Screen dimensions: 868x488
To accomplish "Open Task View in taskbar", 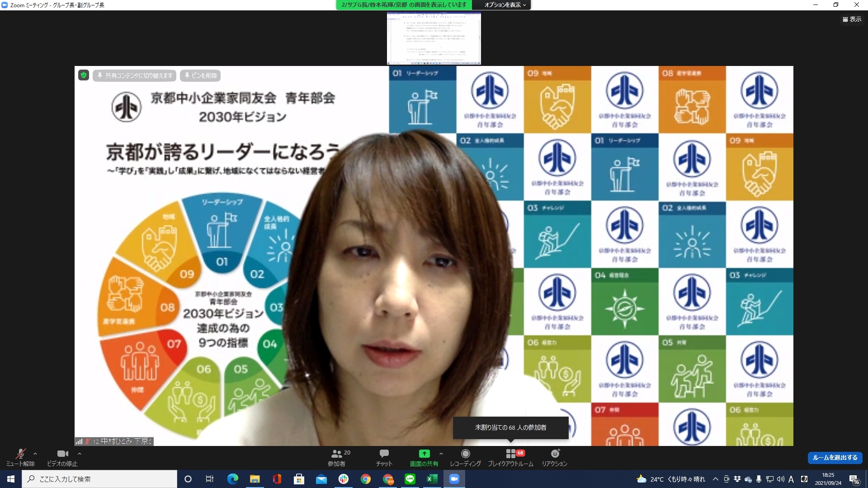I will click(x=210, y=479).
